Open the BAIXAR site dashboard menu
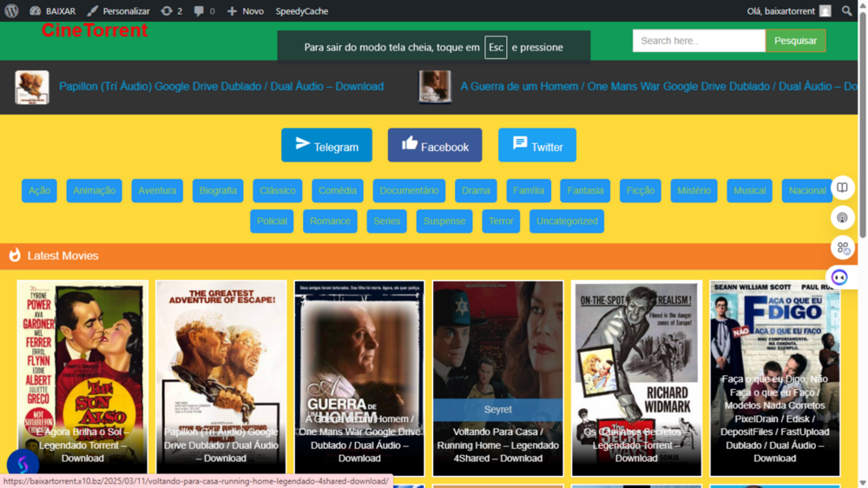Viewport: 868px width, 488px height. [53, 11]
